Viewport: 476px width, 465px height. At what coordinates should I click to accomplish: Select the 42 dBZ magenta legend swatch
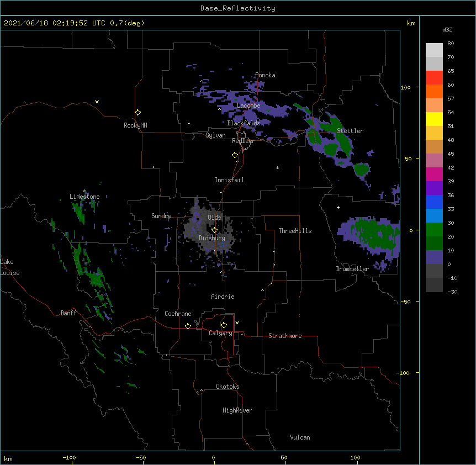434,174
